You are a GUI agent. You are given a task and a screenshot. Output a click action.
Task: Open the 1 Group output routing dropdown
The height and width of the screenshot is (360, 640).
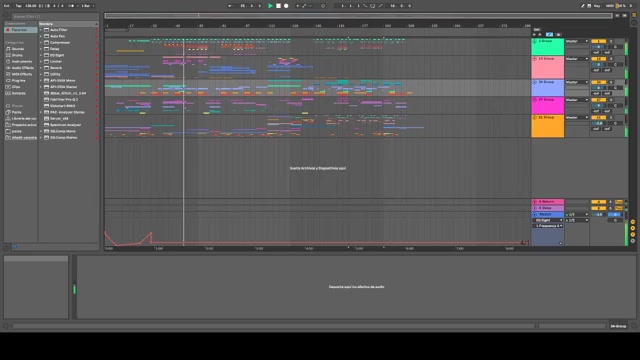coord(576,41)
